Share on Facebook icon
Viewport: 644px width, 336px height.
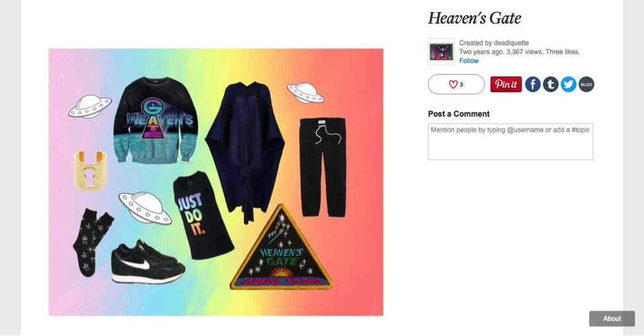click(x=532, y=84)
